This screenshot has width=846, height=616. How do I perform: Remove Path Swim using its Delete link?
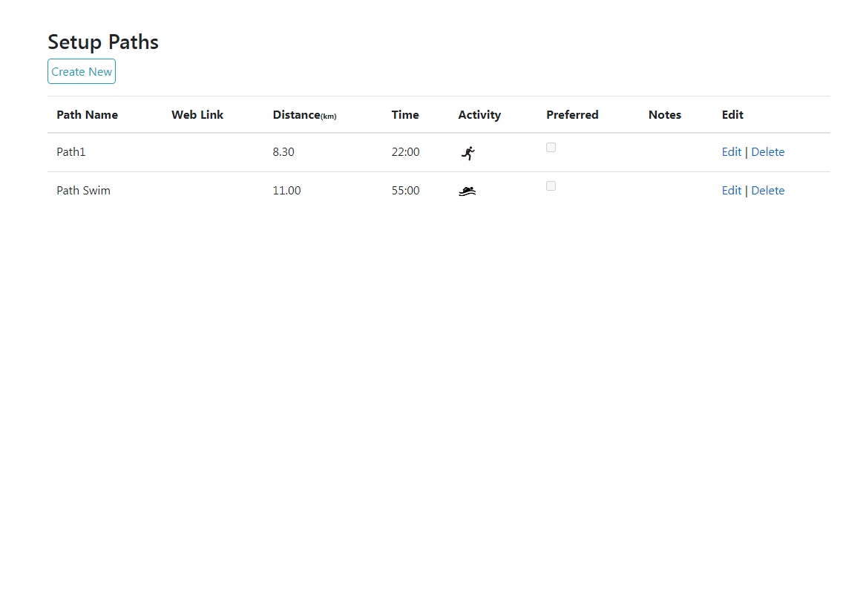click(x=767, y=191)
